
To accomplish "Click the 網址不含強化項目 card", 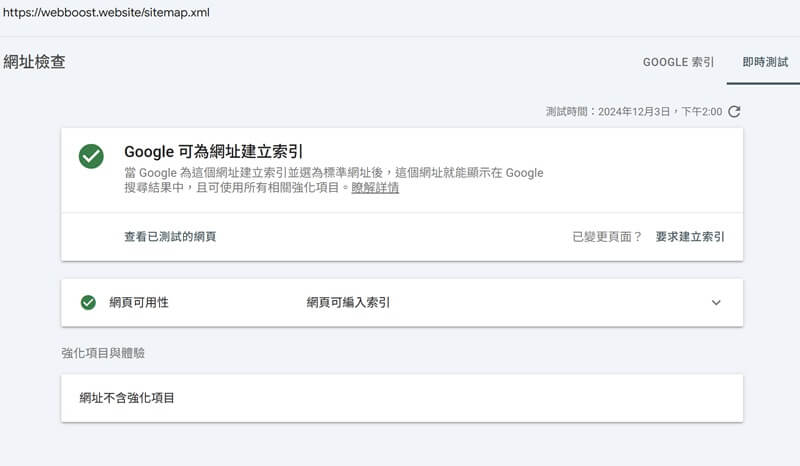I will point(402,398).
